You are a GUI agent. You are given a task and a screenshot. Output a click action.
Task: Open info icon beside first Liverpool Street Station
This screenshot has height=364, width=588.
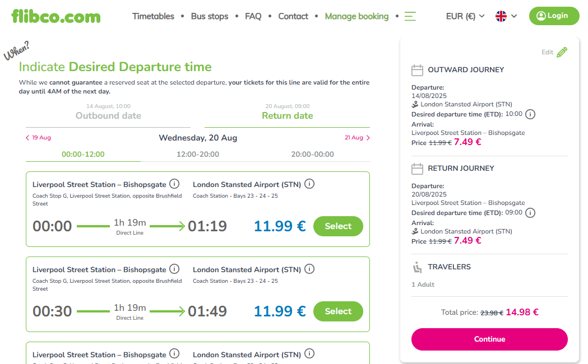(174, 184)
